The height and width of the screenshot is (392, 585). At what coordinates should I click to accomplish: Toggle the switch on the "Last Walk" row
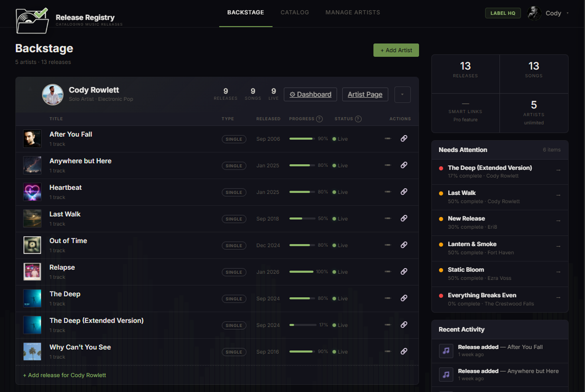pyautogui.click(x=388, y=218)
